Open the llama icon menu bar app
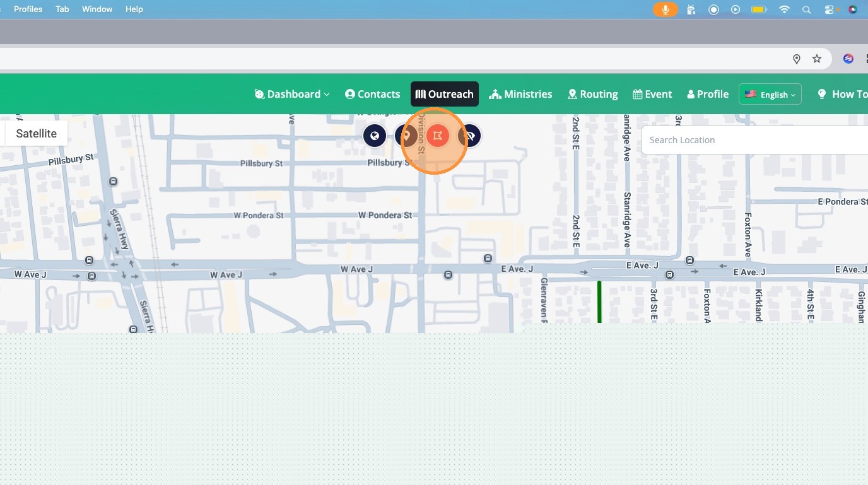 pyautogui.click(x=691, y=9)
